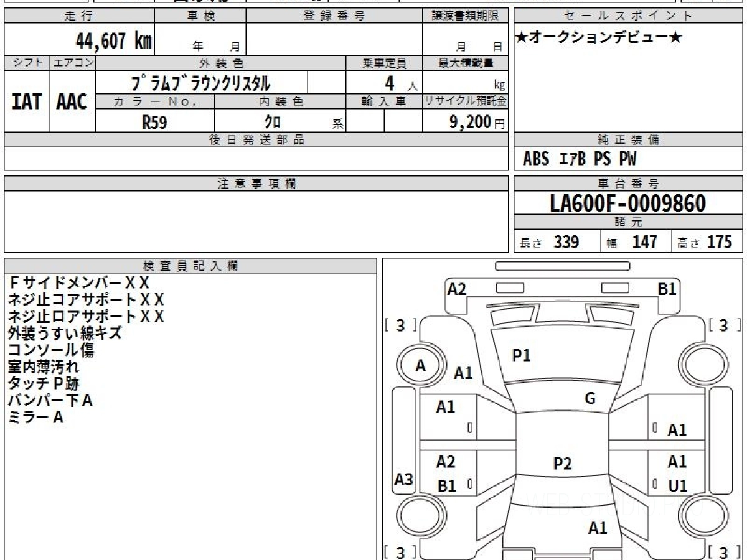Click the 車台番号 header
Image resolution: width=747 pixels, height=560 pixels.
(629, 184)
